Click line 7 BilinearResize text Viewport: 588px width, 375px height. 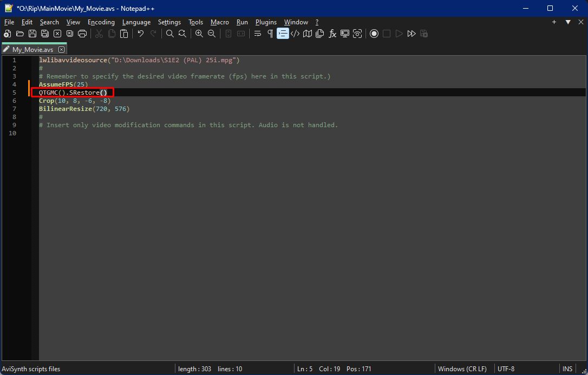coord(65,109)
